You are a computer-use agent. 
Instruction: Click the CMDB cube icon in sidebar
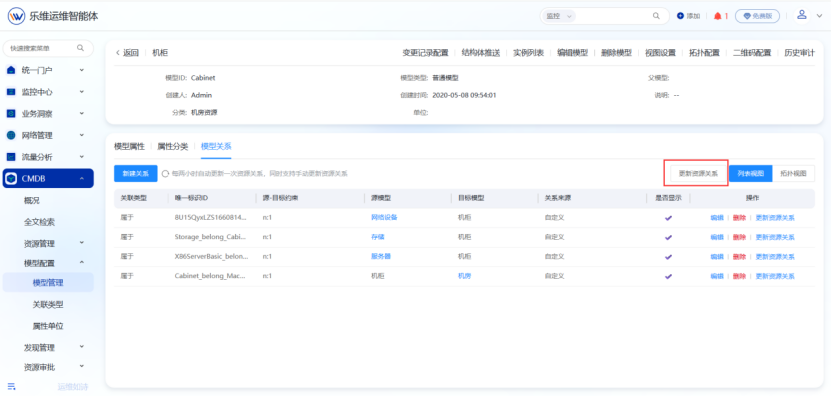click(11, 179)
